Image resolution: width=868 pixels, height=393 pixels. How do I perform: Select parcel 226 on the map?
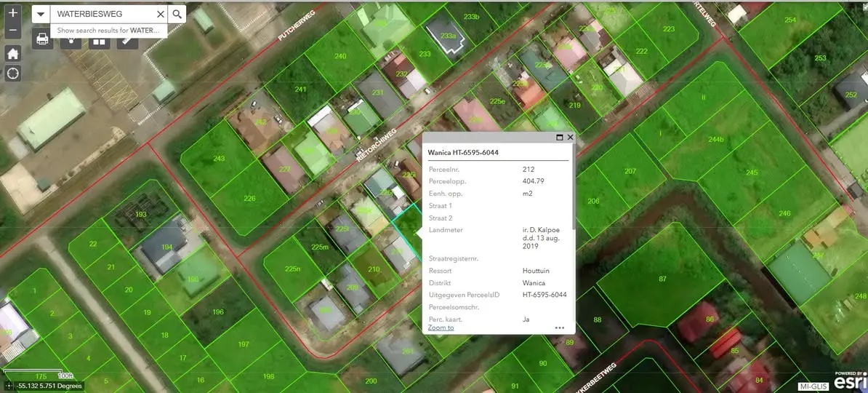click(x=249, y=198)
